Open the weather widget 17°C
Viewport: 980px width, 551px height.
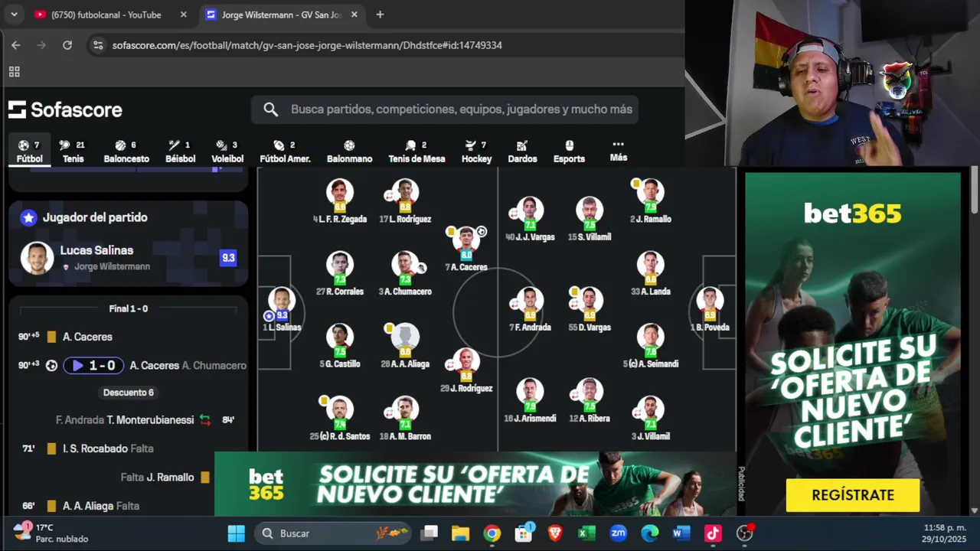pyautogui.click(x=52, y=533)
